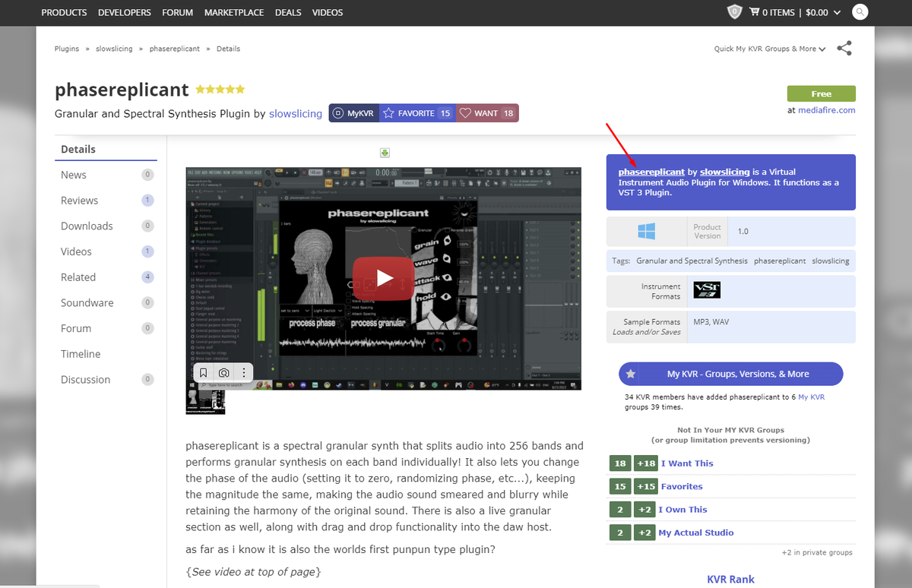
Task: Click the 0 ITEMS cart text
Action: [778, 12]
